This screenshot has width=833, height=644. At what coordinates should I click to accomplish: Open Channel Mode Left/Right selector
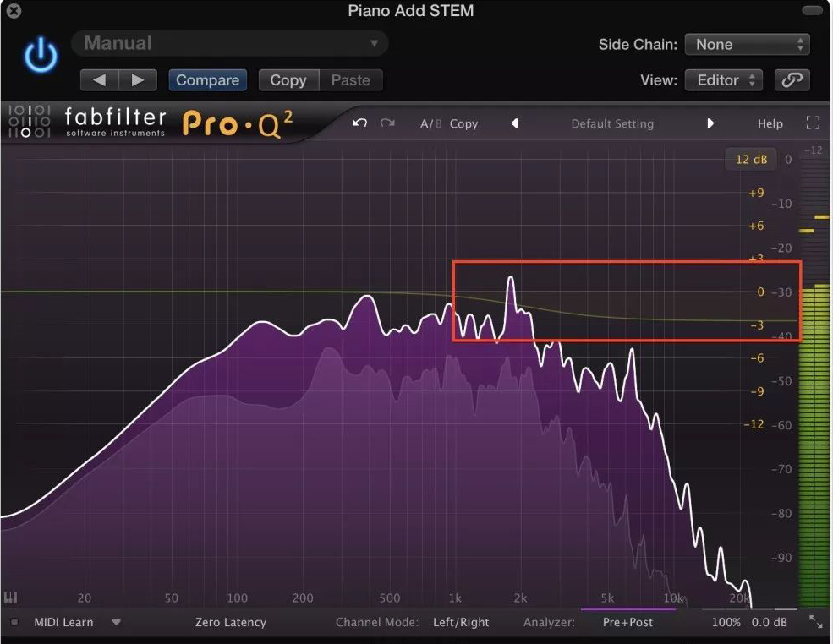point(461,622)
